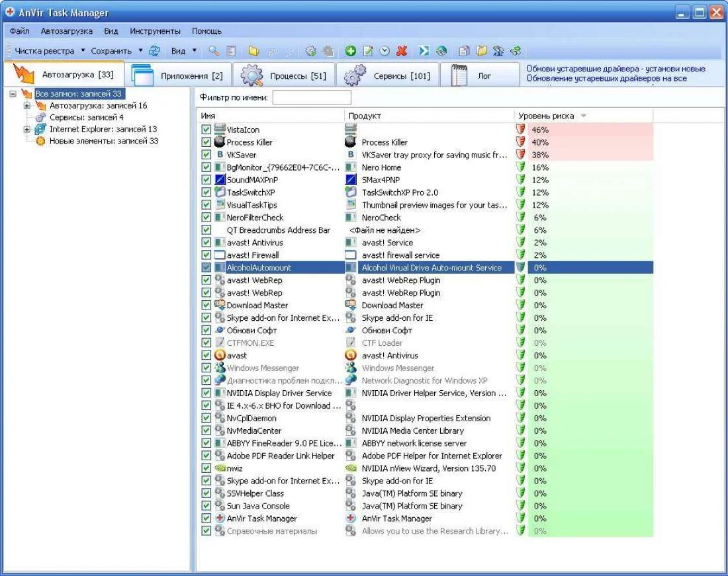Uncheck the VKSaver startup checkbox
Viewport: 728px width, 576px height.
[x=206, y=155]
